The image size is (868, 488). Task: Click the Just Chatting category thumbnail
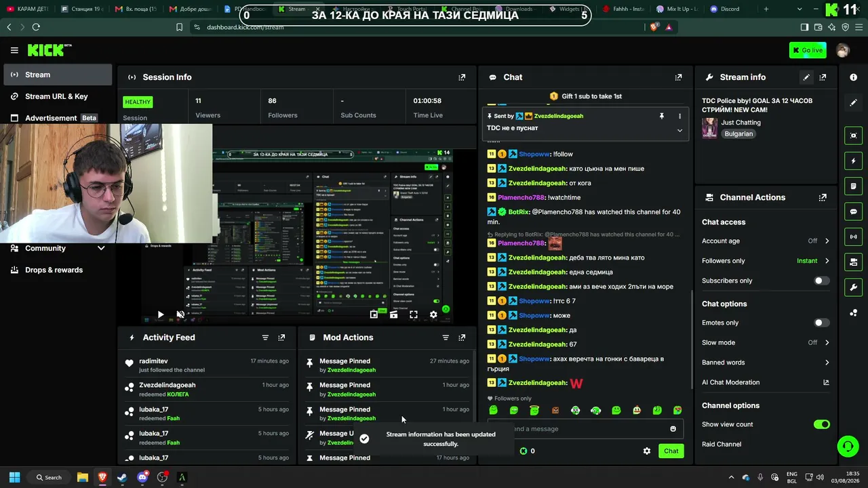click(709, 128)
